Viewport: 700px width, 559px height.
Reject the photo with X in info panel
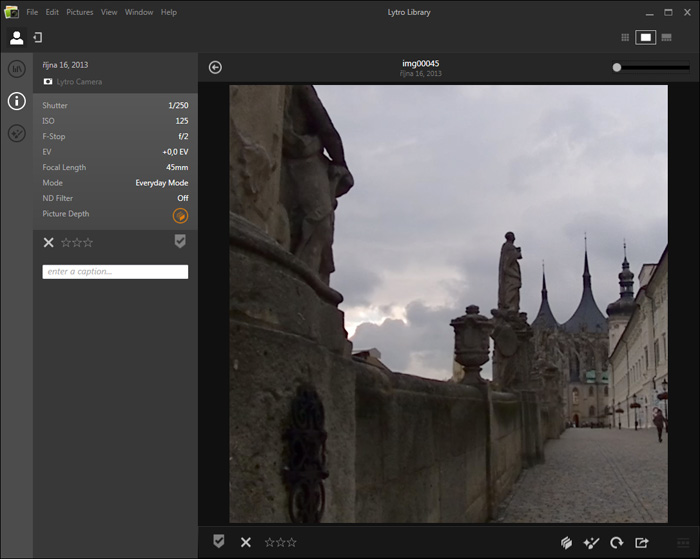tap(48, 242)
